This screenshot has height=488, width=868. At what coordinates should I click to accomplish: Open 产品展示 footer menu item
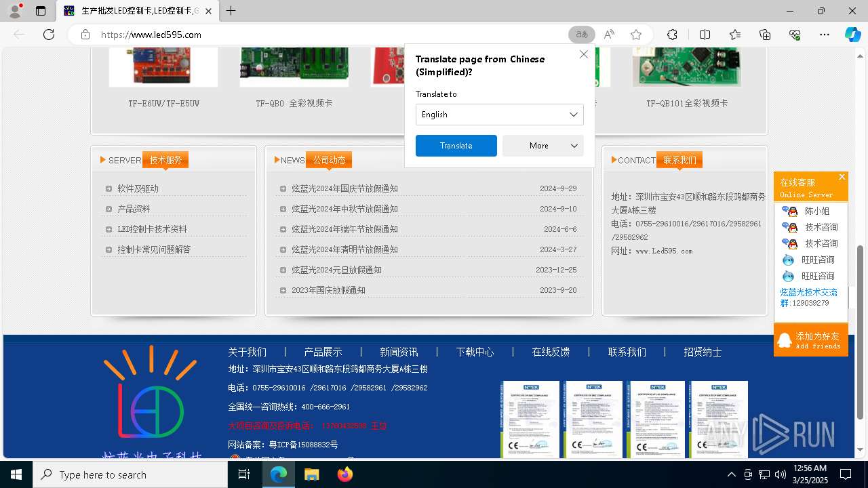323,352
